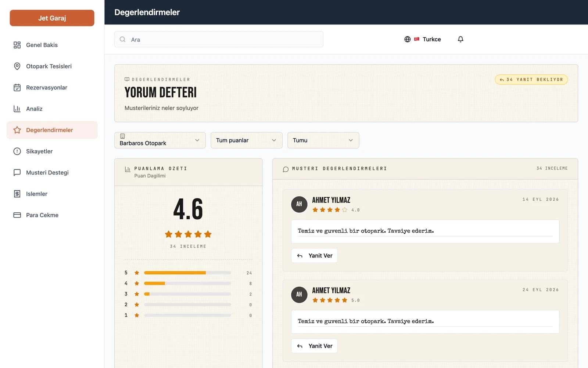Click the Para Cekme card icon
Image resolution: width=588 pixels, height=368 pixels.
(17, 215)
